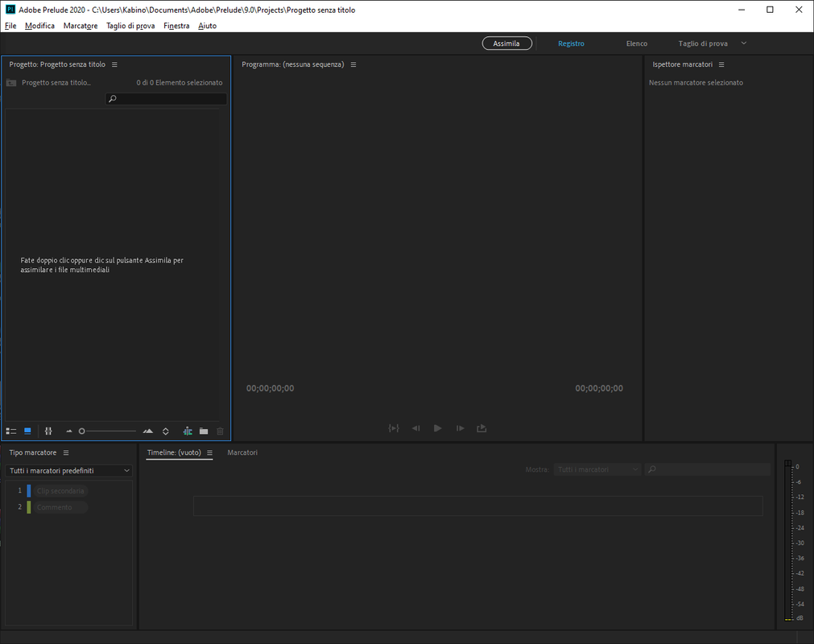Image resolution: width=814 pixels, height=644 pixels.
Task: Click the green swatch of Commento
Action: tap(29, 507)
